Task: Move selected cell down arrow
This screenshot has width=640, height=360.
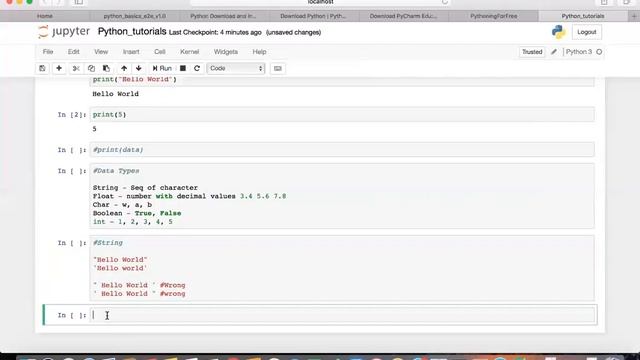Action: pos(139,68)
